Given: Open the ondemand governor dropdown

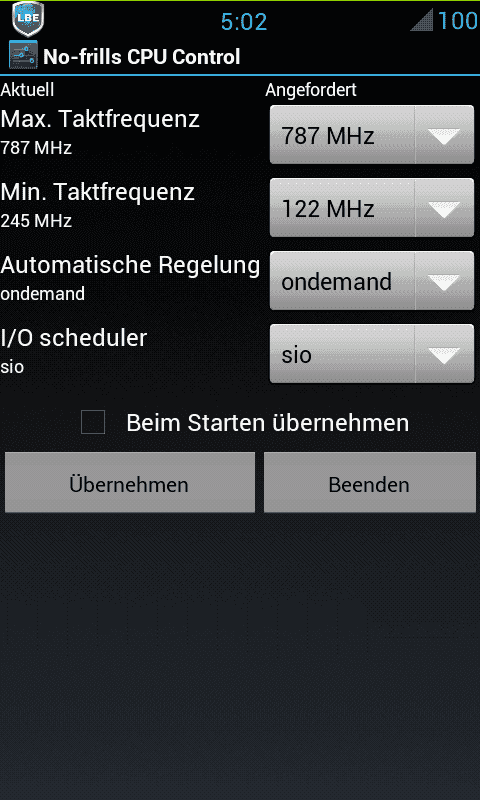Looking at the screenshot, I should coord(372,281).
